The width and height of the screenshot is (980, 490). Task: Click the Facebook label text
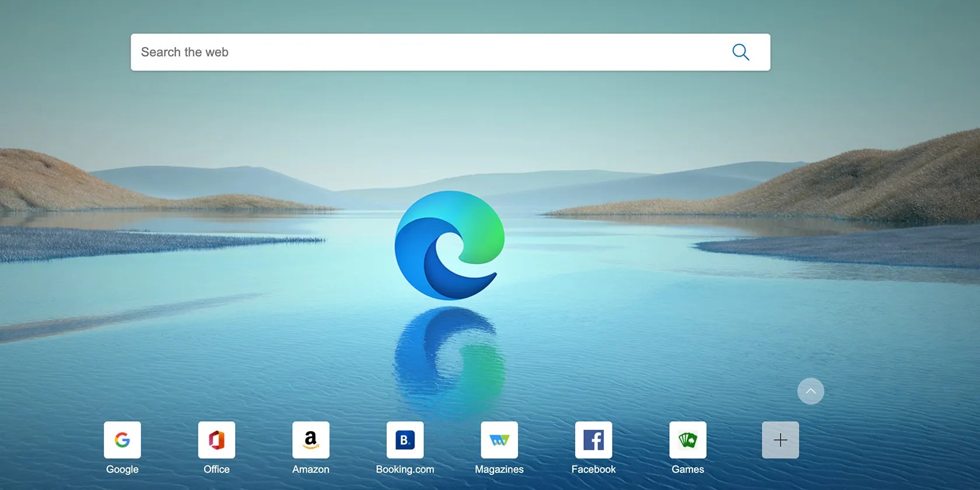point(594,470)
